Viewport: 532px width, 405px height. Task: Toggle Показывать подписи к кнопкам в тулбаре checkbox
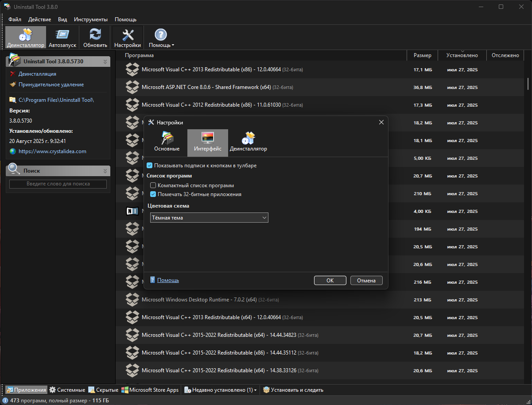pyautogui.click(x=150, y=166)
